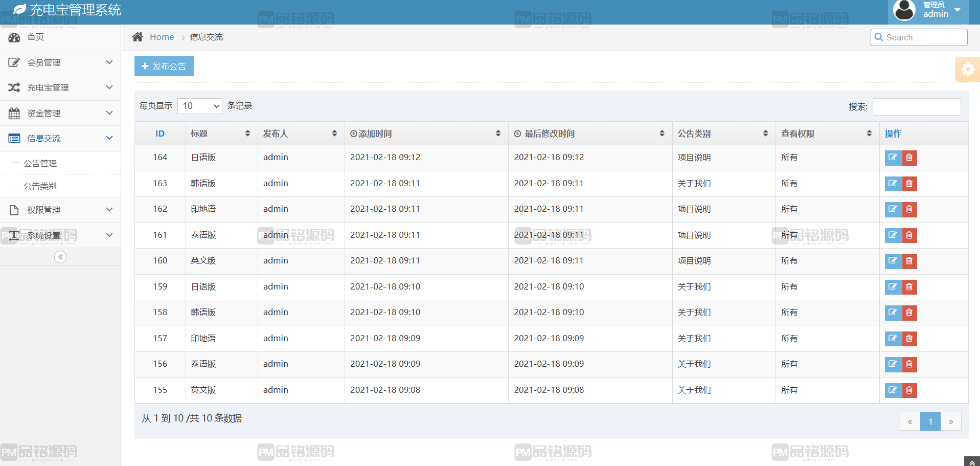This screenshot has width=980, height=466.
Task: Collapse the sidebar with the double-arrow icon
Action: (x=60, y=257)
